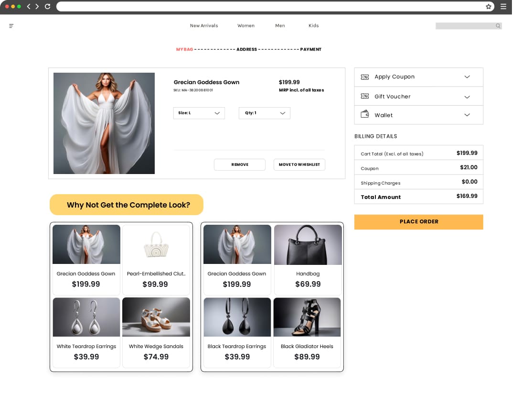Move the item to the wishlist
The width and height of the screenshot is (532, 394).
299,164
